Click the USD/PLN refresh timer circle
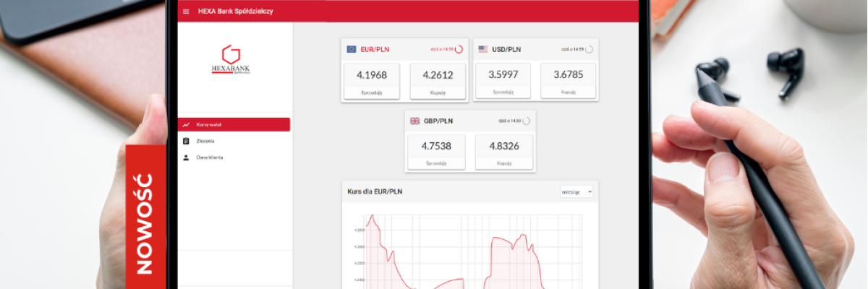 point(589,49)
